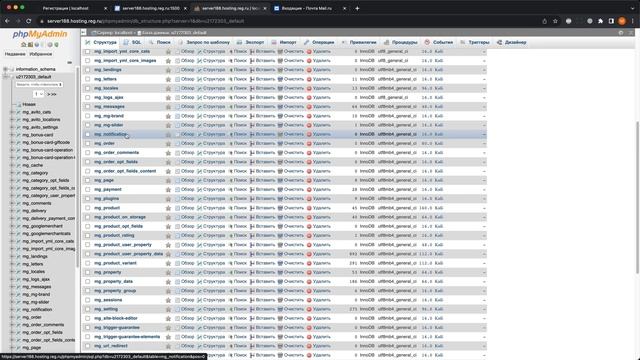The image size is (640, 360).
Task: Star the mg_product table row
Action: coord(168,208)
